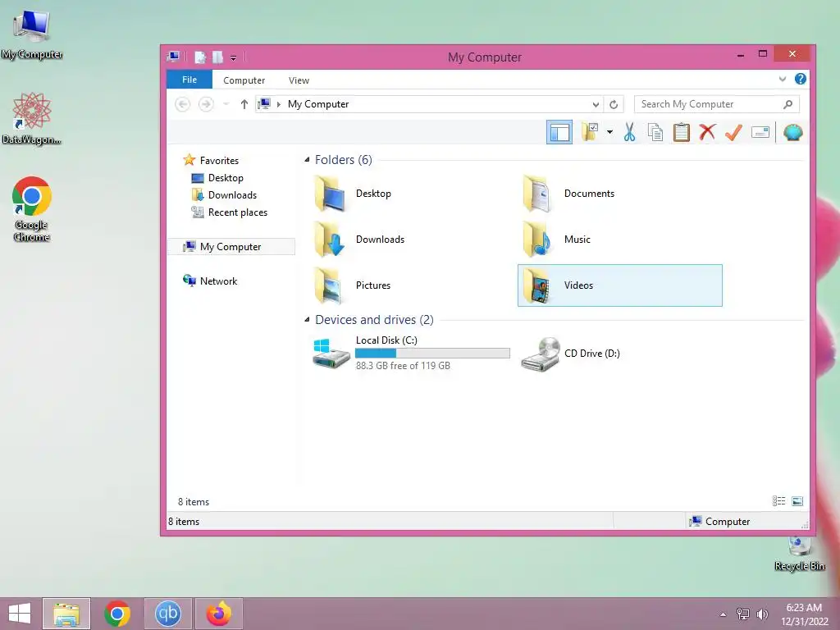Click the clipboard Paste icon
The width and height of the screenshot is (840, 630).
682,132
